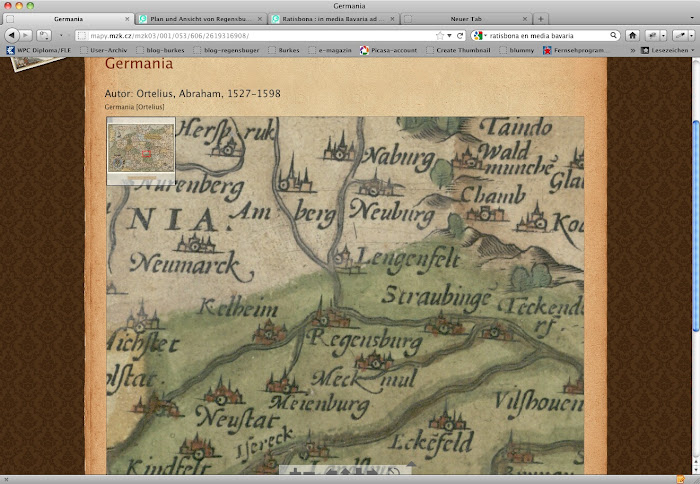The image size is (700, 484).
Task: Click the search magnifier icon
Action: [612, 34]
